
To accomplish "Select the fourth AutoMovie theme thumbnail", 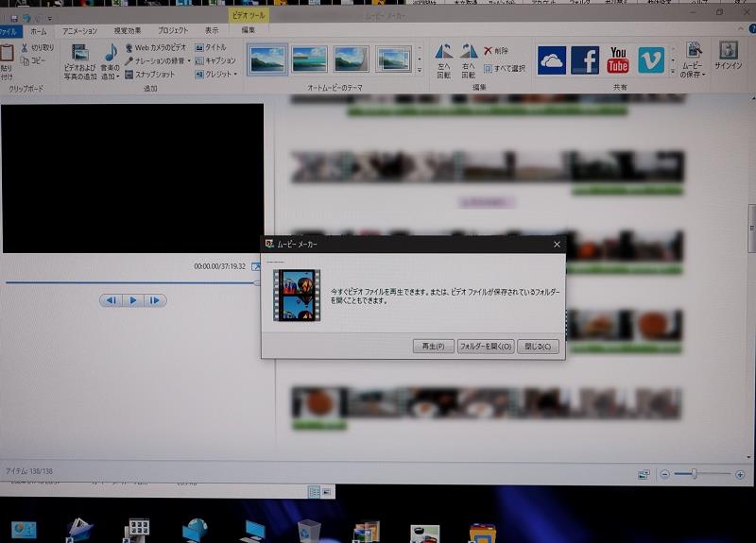I will [393, 59].
